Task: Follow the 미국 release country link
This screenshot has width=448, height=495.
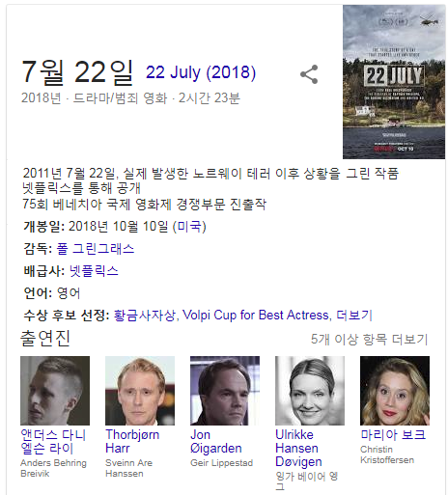Action: pos(189,227)
